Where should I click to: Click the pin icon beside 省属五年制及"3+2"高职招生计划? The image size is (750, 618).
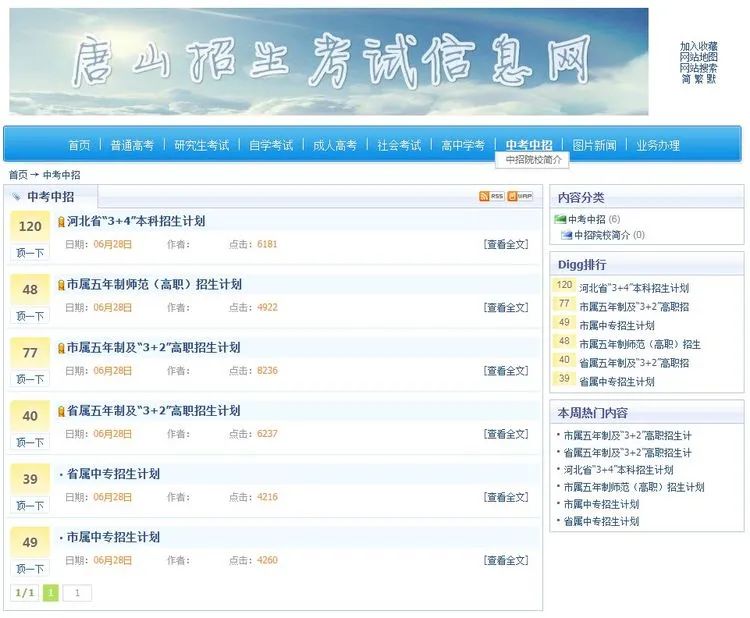pyautogui.click(x=61, y=411)
